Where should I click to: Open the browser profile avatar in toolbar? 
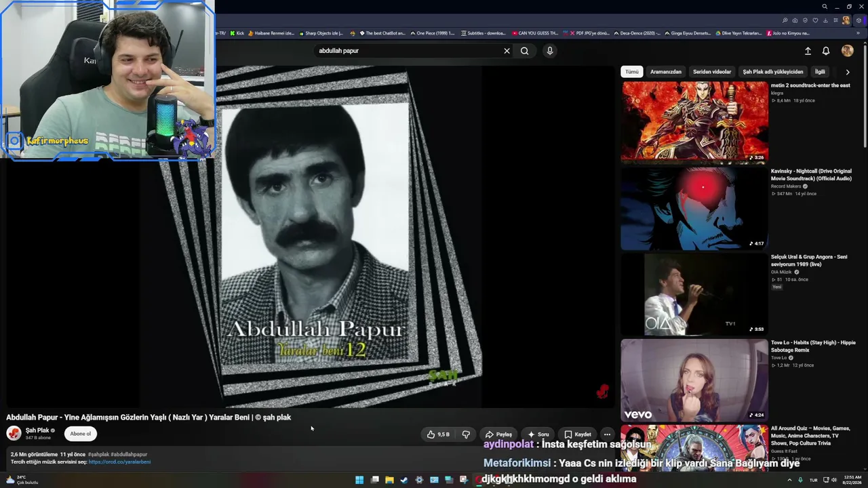(x=846, y=20)
